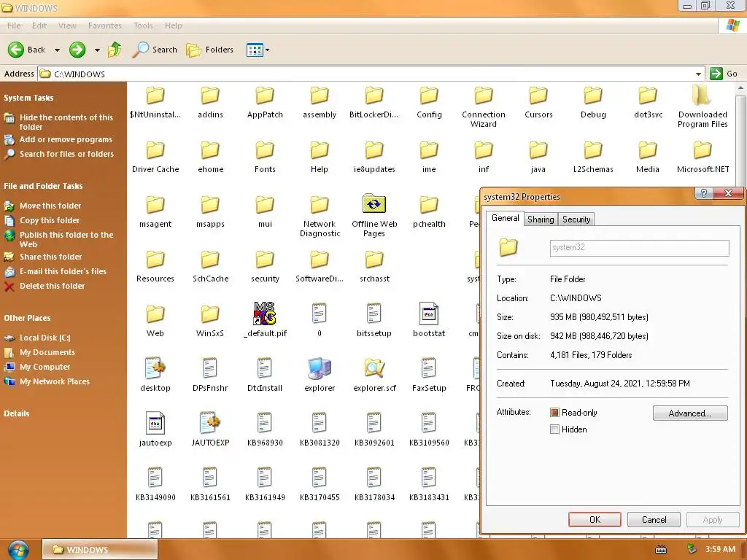Collapse the System Tasks panel section
Image resolution: width=747 pixels, height=560 pixels.
[x=28, y=98]
